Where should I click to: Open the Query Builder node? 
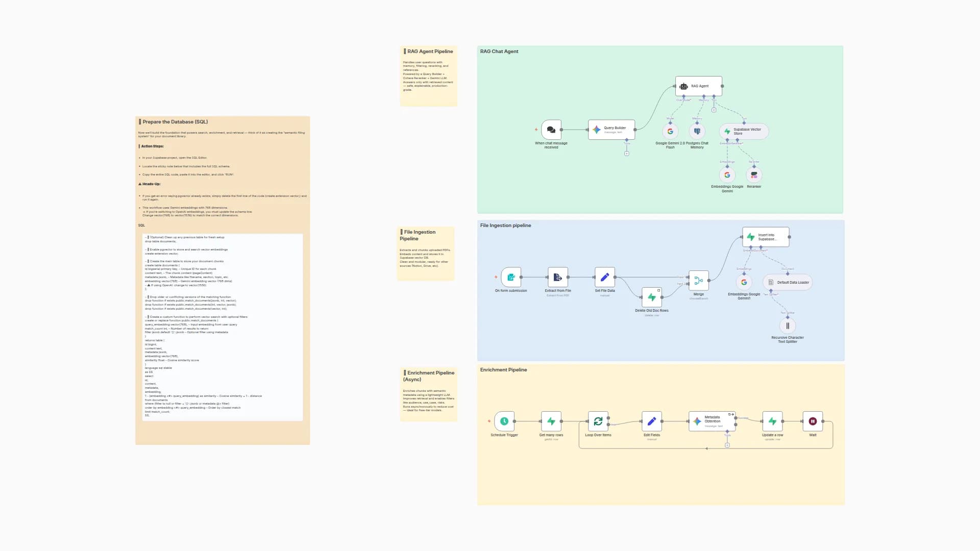pyautogui.click(x=611, y=130)
